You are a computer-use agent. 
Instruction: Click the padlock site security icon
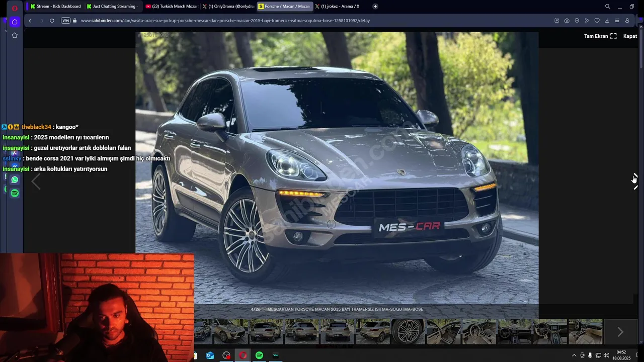pyautogui.click(x=75, y=21)
